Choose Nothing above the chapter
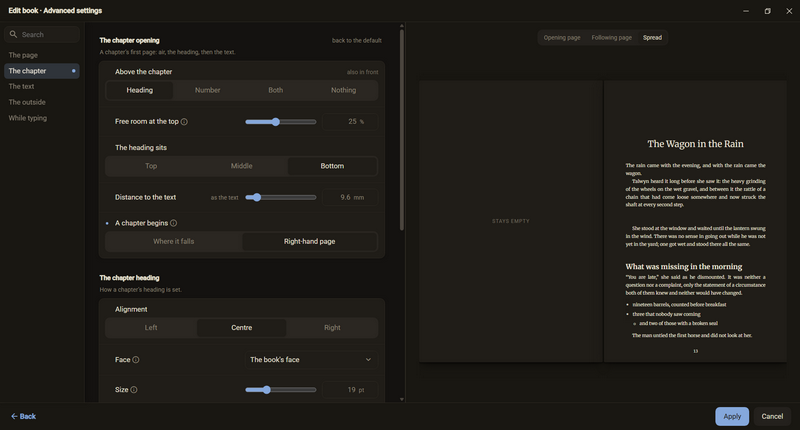Viewport: 800px width, 430px height. point(343,90)
